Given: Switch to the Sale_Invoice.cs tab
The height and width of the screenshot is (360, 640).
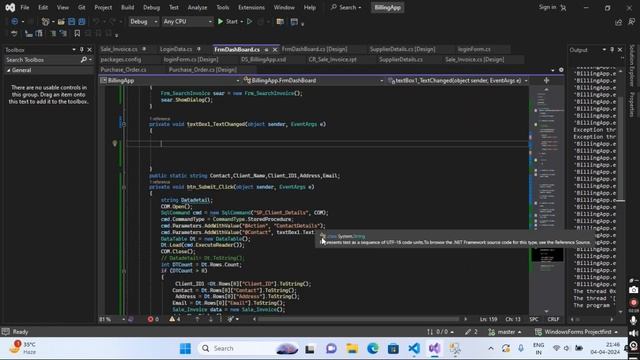Looking at the screenshot, I should point(119,49).
